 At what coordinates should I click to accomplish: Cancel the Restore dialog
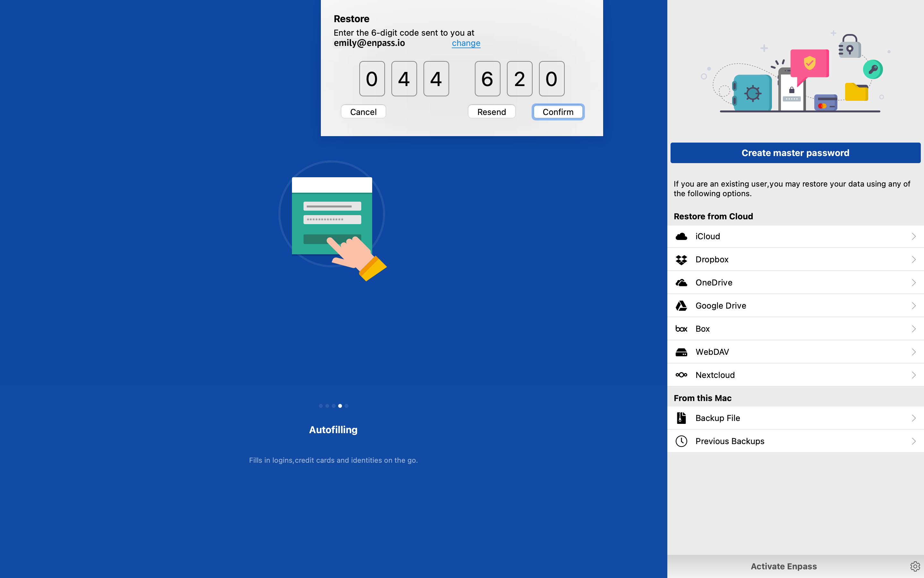click(363, 112)
